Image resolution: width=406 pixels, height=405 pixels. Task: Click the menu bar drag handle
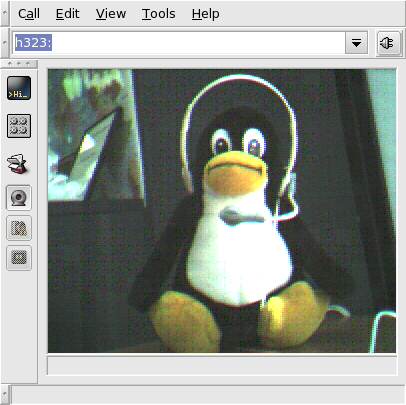click(5, 13)
